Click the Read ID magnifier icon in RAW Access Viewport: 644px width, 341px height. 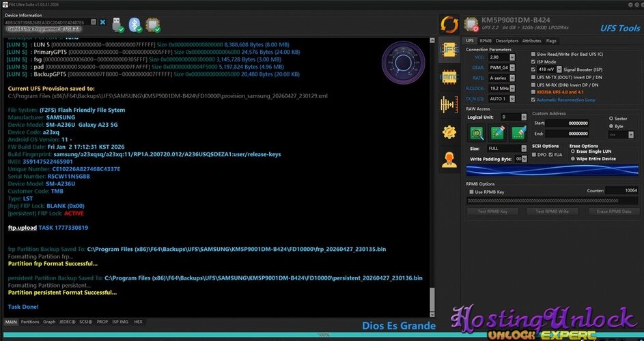click(x=477, y=133)
